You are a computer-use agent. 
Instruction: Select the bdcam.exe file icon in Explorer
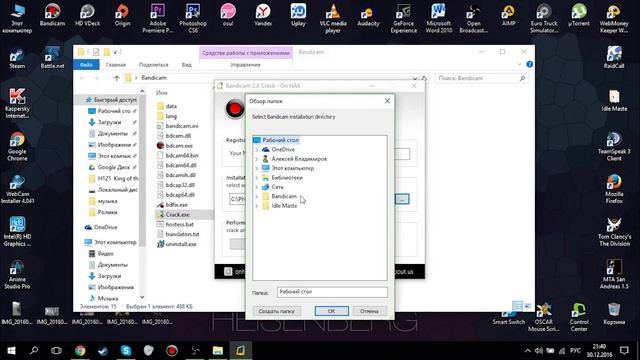coord(160,145)
